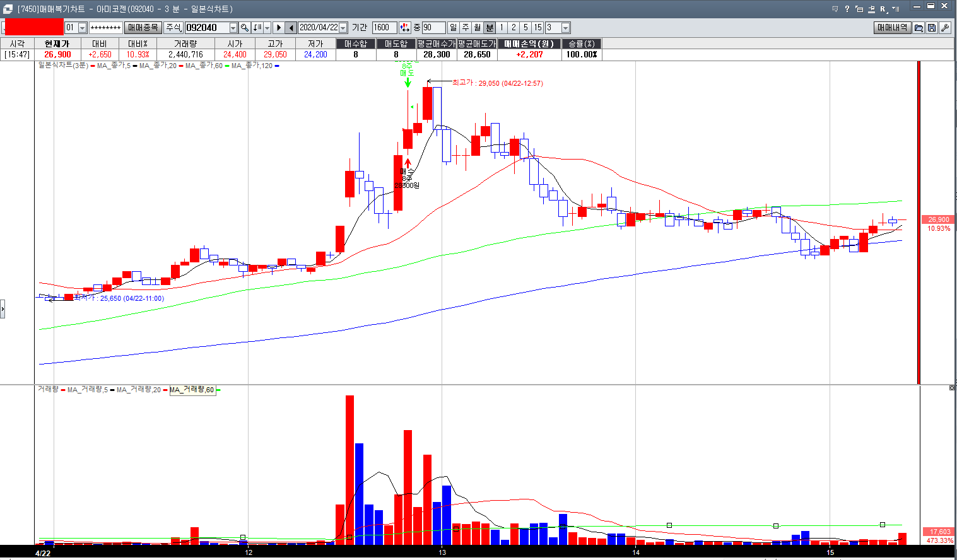957x560 pixels.
Task: Play the chart replay forward arrow
Action: point(279,28)
